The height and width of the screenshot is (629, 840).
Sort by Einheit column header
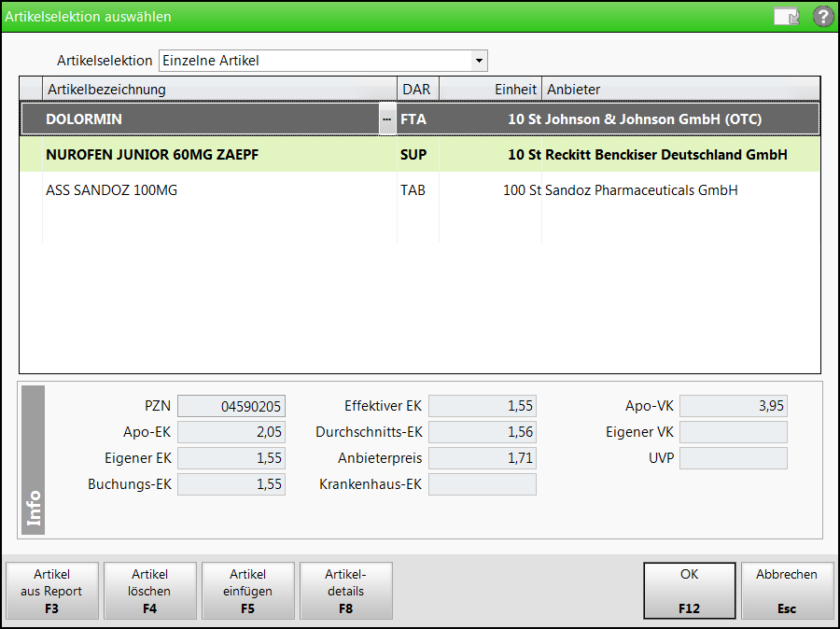490,89
